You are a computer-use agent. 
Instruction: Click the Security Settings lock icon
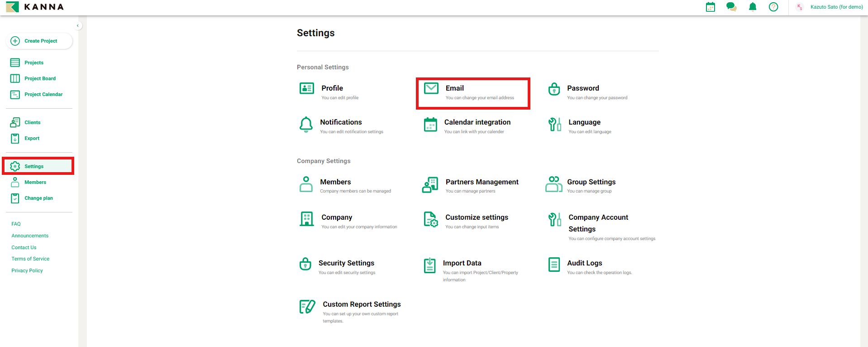click(x=305, y=264)
